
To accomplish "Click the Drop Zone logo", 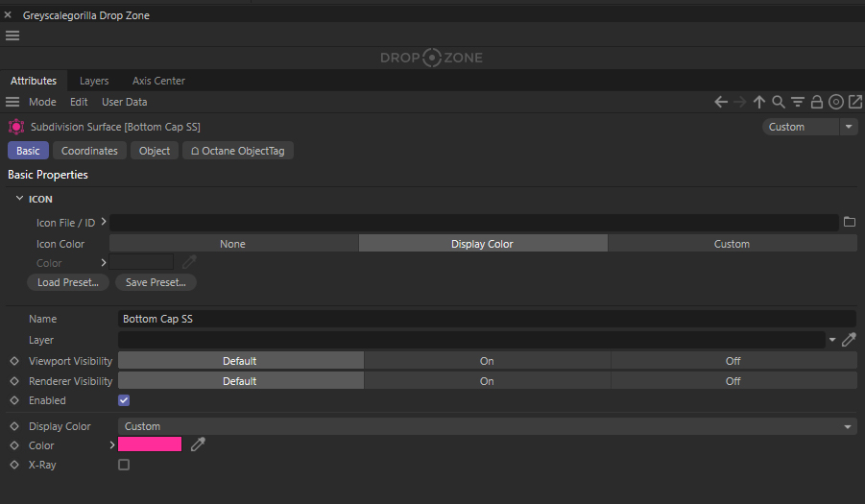I will pos(431,58).
